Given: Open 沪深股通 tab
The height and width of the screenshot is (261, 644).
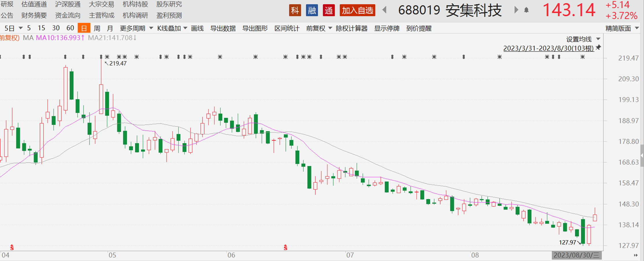Looking at the screenshot, I should point(68,4).
